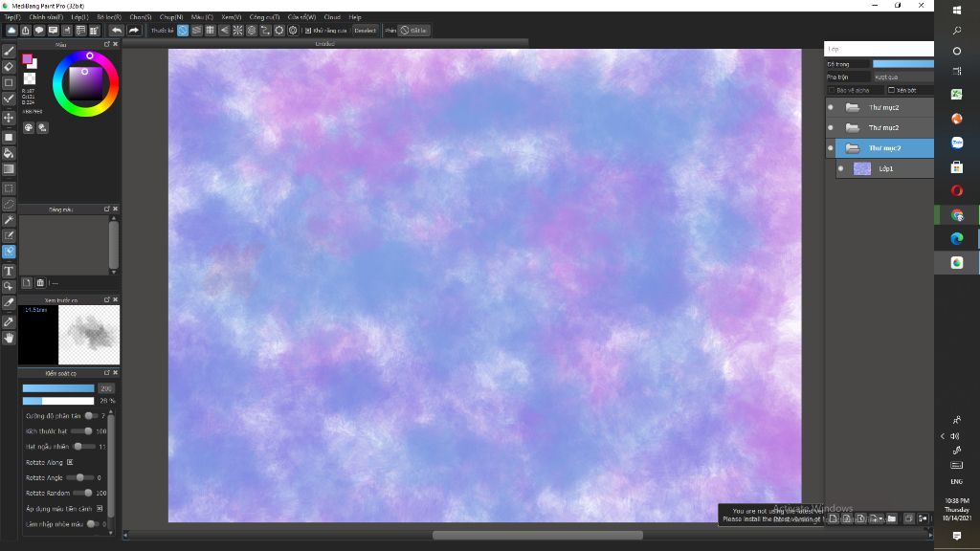Select the Magic Wand tool
980x551 pixels.
[x=9, y=220]
